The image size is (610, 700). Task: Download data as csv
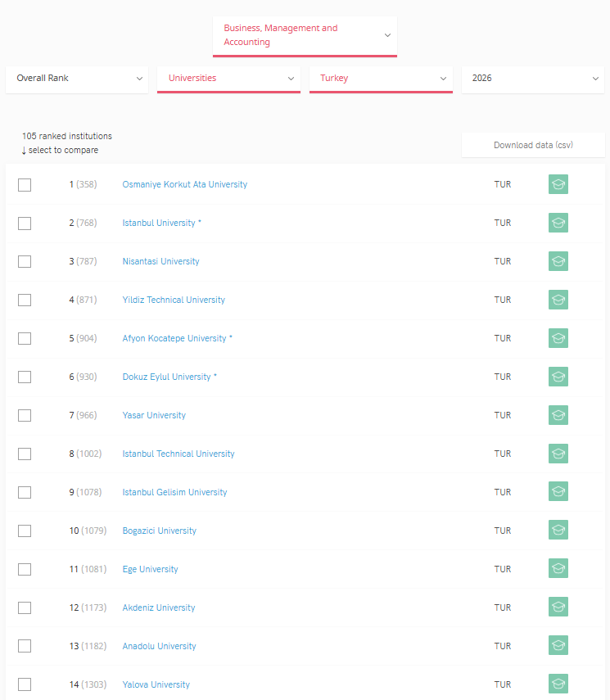pyautogui.click(x=533, y=145)
